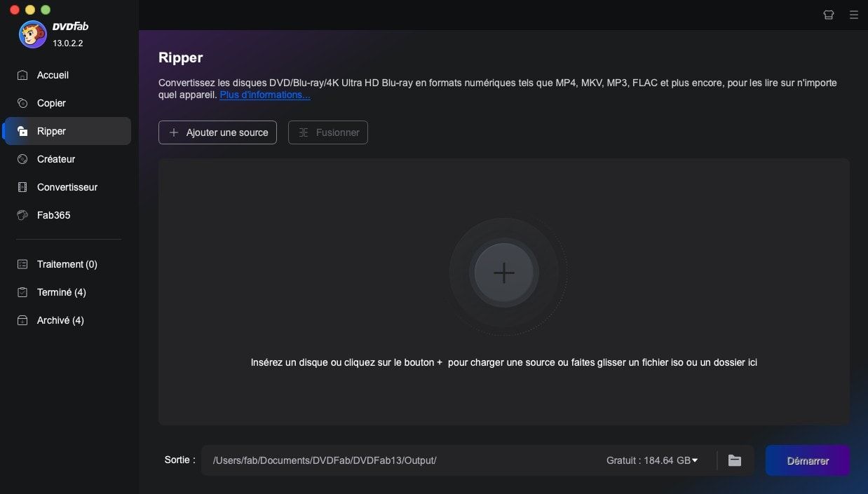Open the output folder browse icon
Screen dimensions: 868x494
coord(734,460)
